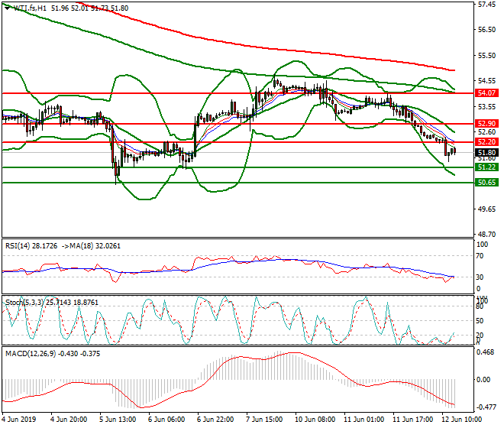The image size is (504, 428).
Task: Click the 52.60 price scale value
Action: (486, 132)
